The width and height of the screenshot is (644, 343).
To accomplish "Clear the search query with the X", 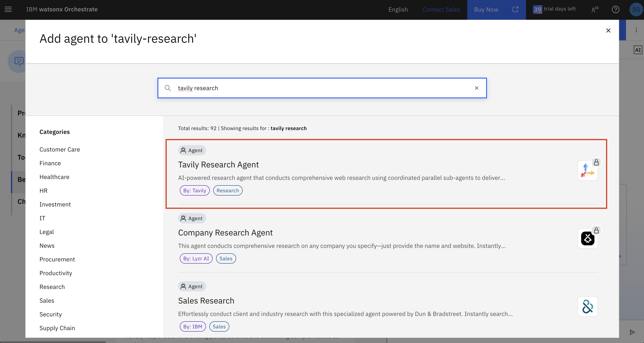I will [x=476, y=88].
